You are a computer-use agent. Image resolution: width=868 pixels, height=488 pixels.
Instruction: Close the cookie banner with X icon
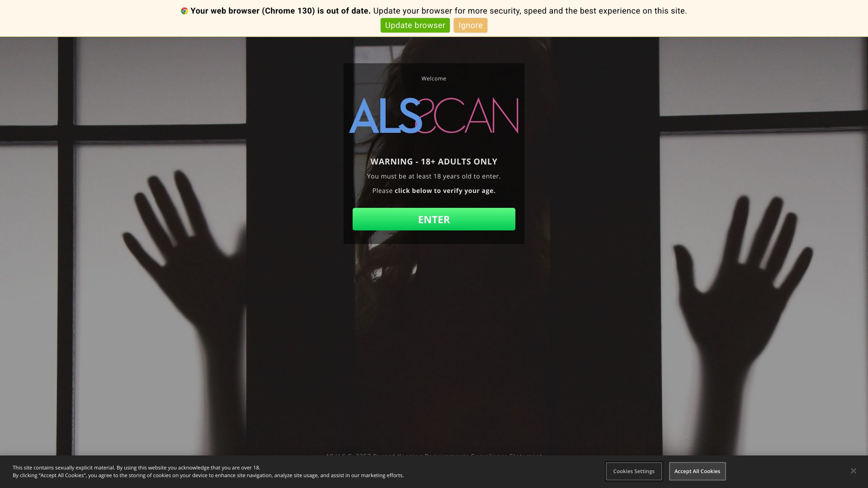tap(853, 471)
